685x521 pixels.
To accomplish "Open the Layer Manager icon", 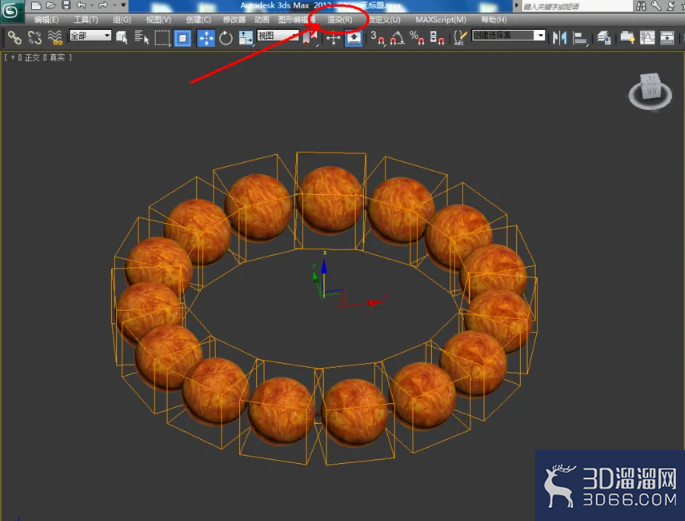I will click(x=604, y=38).
